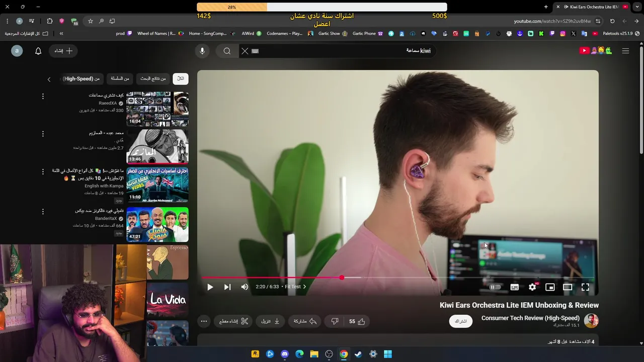Open options menu for محمد عبده video
The image size is (644, 362).
43,134
